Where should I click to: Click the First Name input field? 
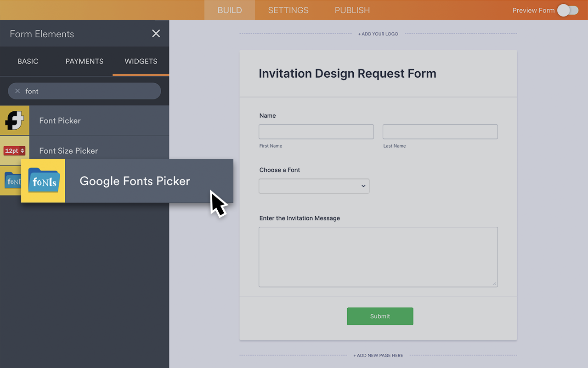[316, 132]
